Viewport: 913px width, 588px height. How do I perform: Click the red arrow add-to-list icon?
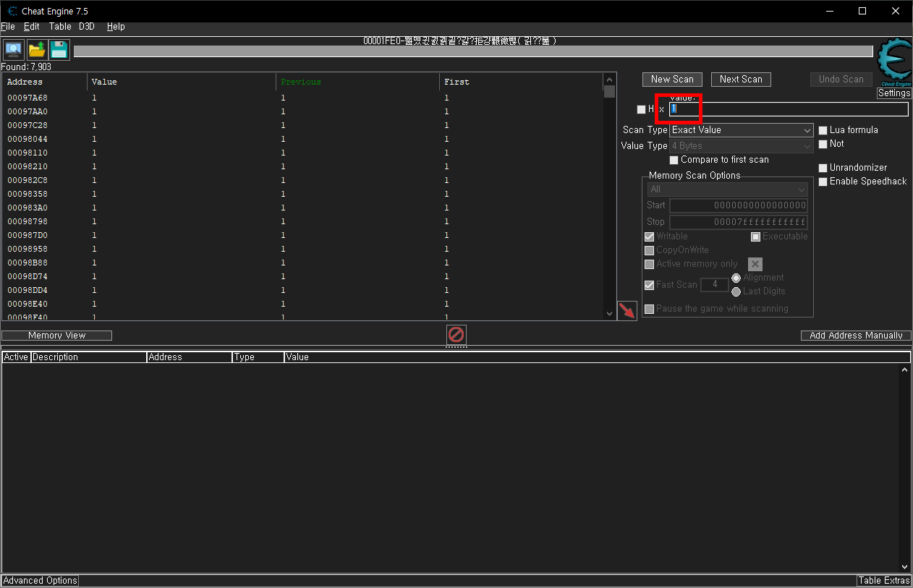(627, 311)
